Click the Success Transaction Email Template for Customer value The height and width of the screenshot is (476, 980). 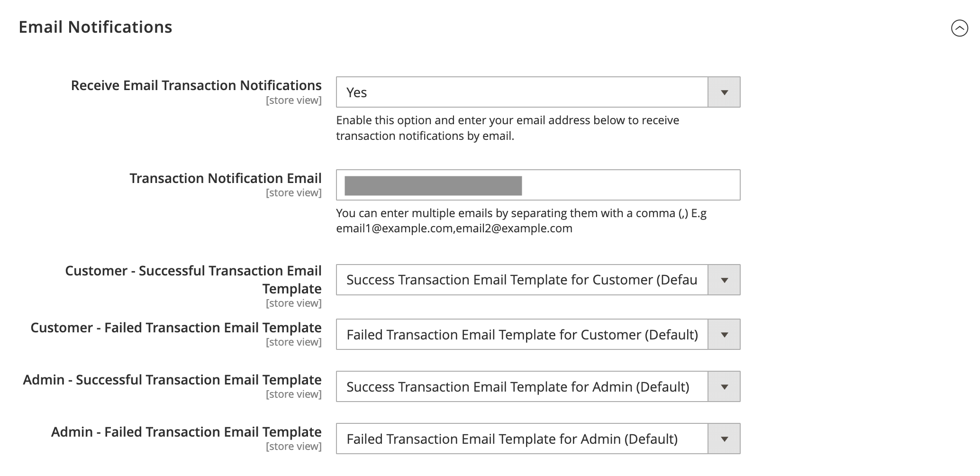click(521, 279)
